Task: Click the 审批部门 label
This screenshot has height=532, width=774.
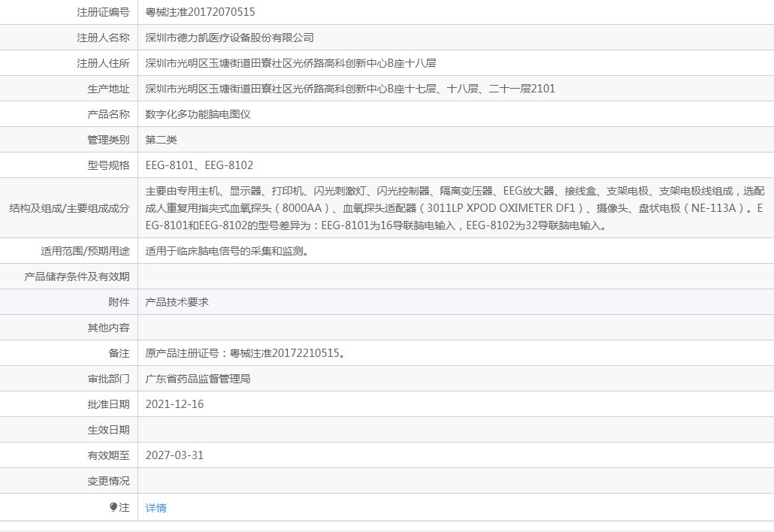Action: click(109, 379)
